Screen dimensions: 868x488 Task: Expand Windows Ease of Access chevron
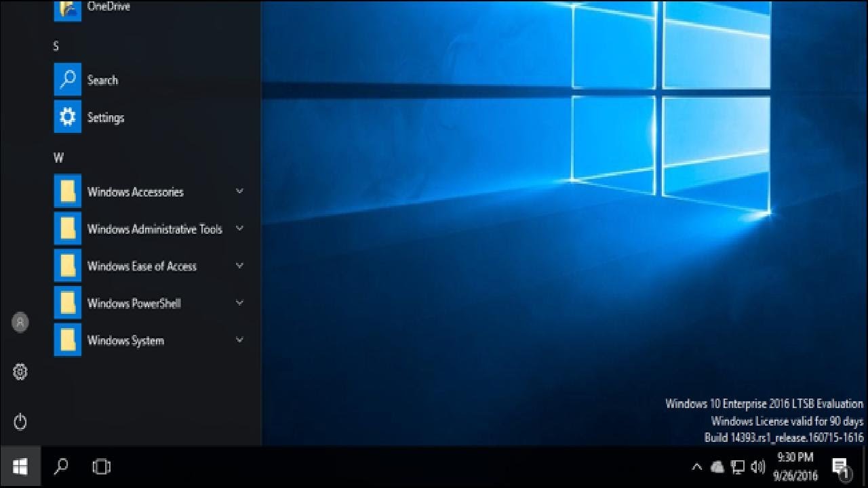coord(239,266)
